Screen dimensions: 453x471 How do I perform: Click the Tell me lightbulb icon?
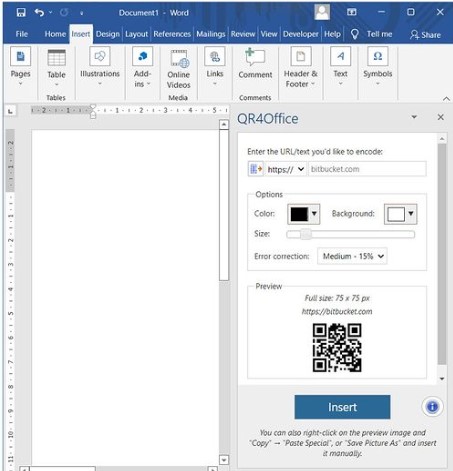(355, 34)
